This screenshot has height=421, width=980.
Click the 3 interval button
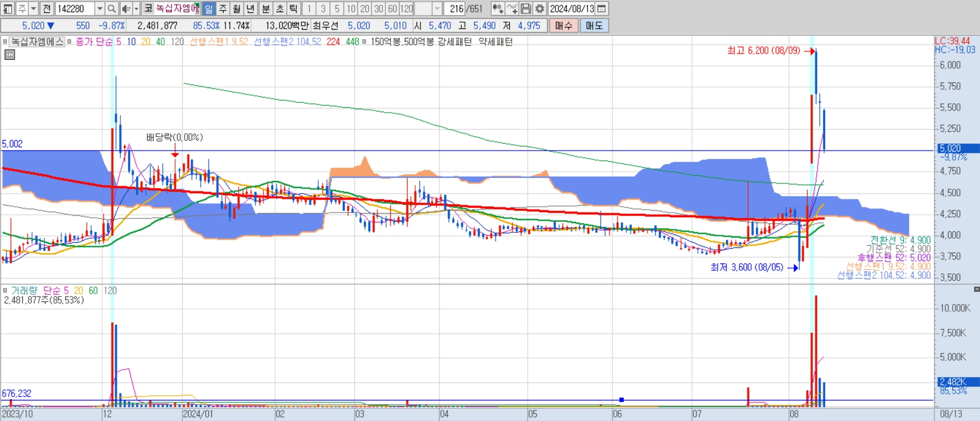pos(323,9)
